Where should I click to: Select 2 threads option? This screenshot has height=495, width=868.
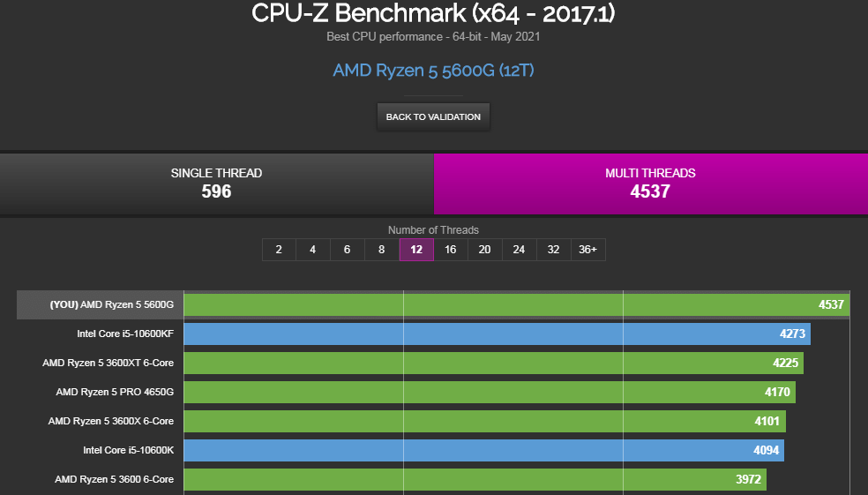point(279,250)
